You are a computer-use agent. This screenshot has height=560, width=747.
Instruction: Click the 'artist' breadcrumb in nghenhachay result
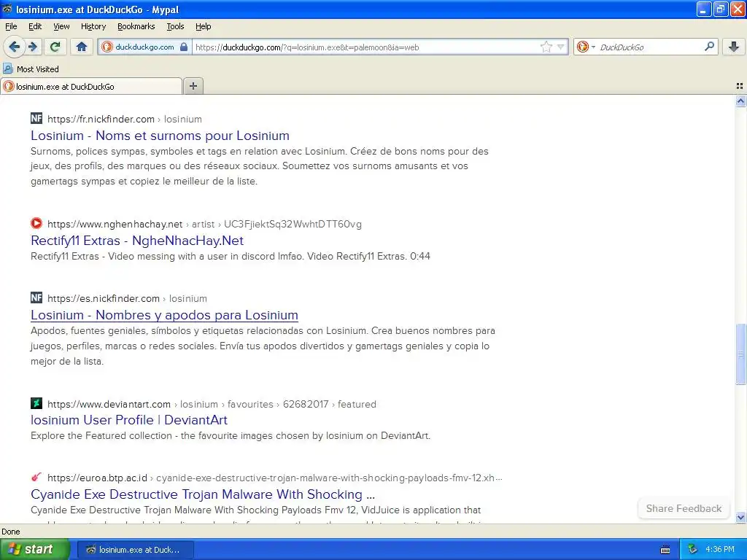pos(203,224)
